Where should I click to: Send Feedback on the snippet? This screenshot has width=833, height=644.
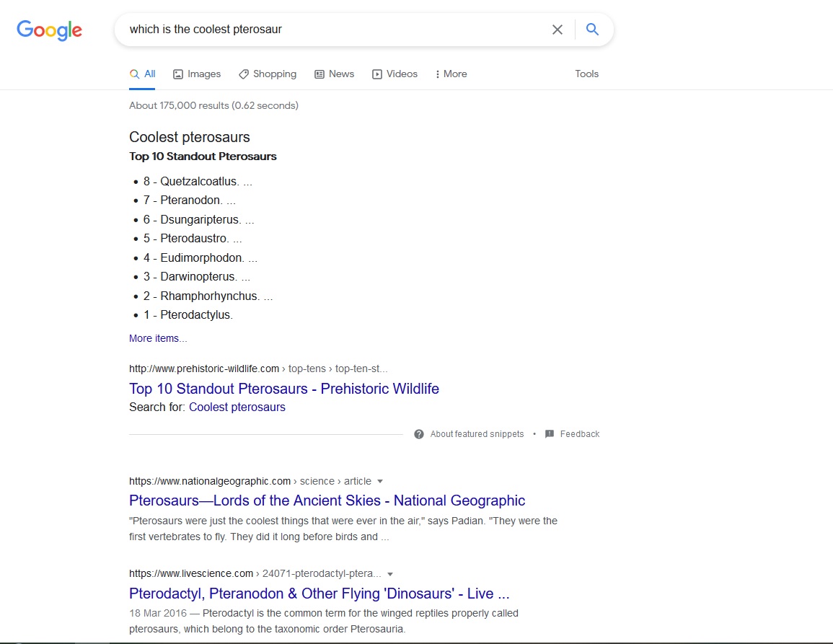pyautogui.click(x=580, y=434)
